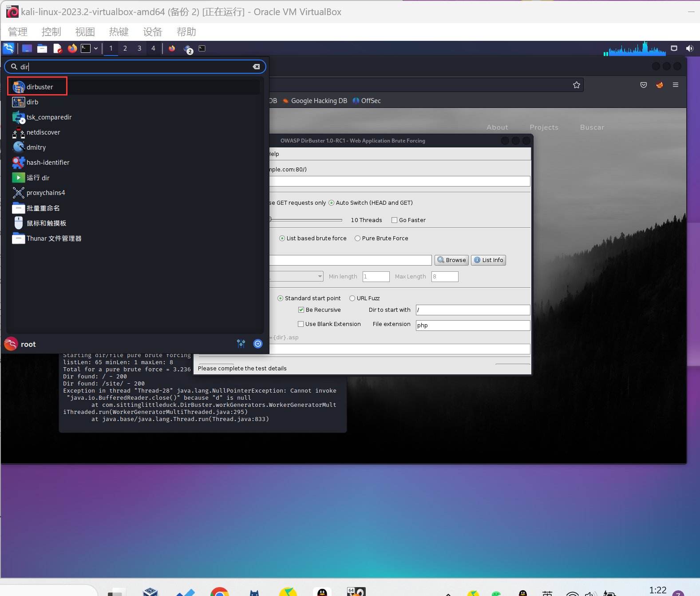Click the number of threads slider

(306, 220)
